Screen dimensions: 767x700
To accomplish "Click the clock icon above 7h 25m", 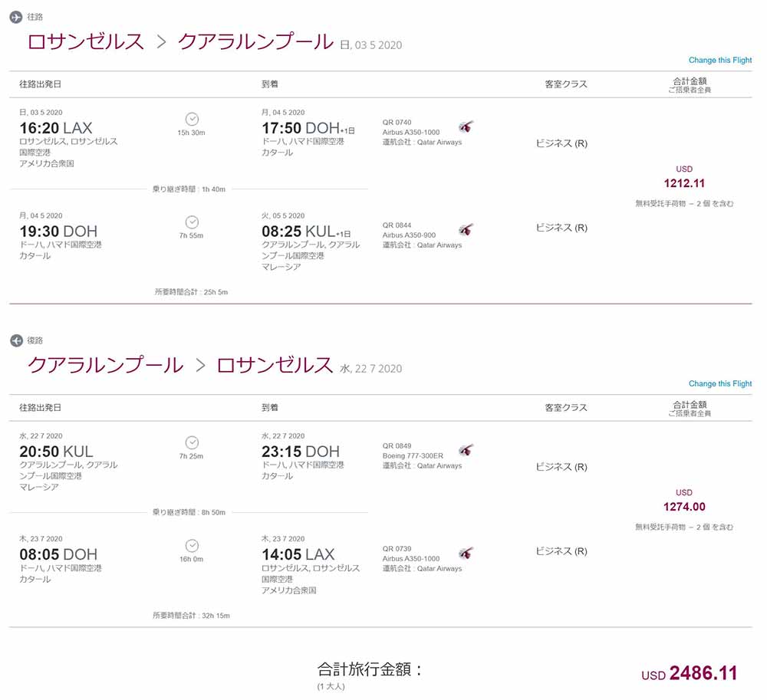I will pos(192,442).
